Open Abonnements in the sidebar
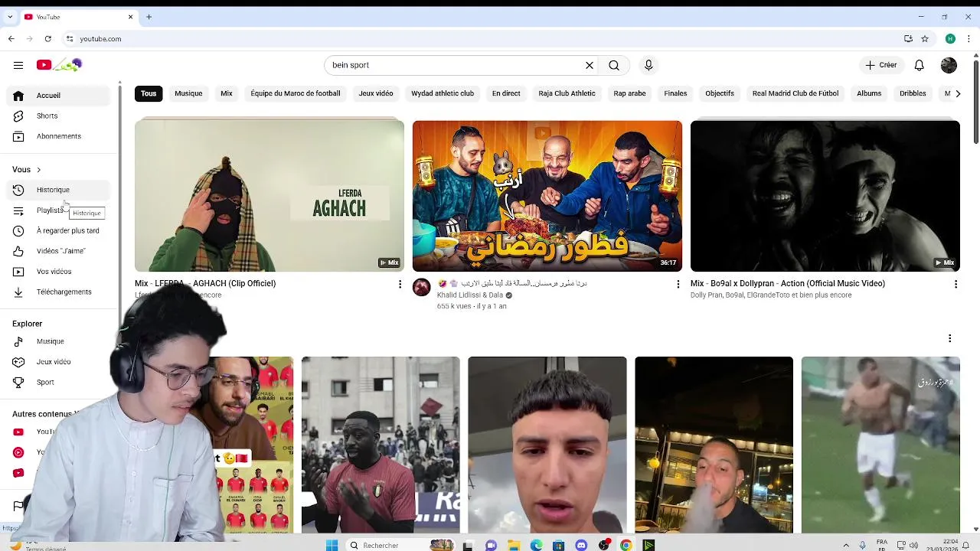The height and width of the screenshot is (551, 980). tap(60, 136)
